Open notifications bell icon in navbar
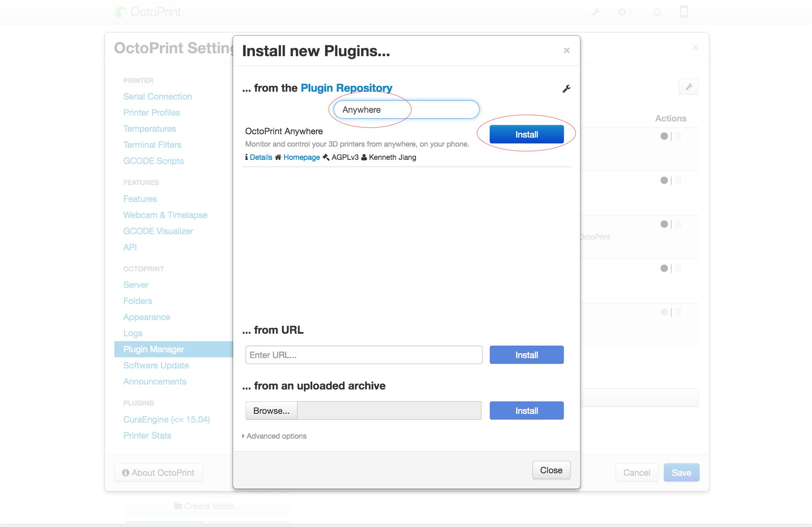The height and width of the screenshot is (527, 812). click(657, 12)
